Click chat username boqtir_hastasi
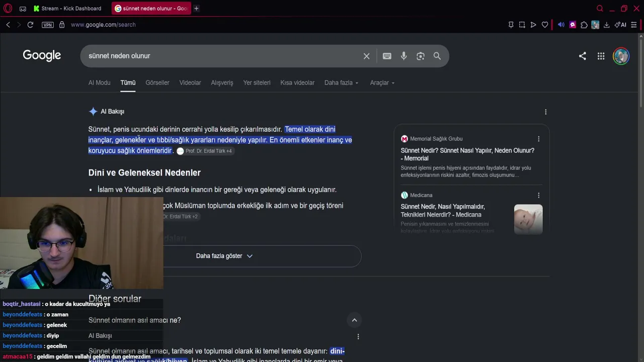Screen dimensions: 644x362 [x=22, y=304]
